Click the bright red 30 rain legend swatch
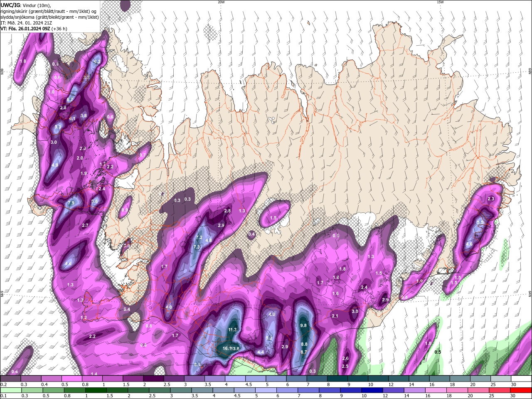 click(521, 390)
